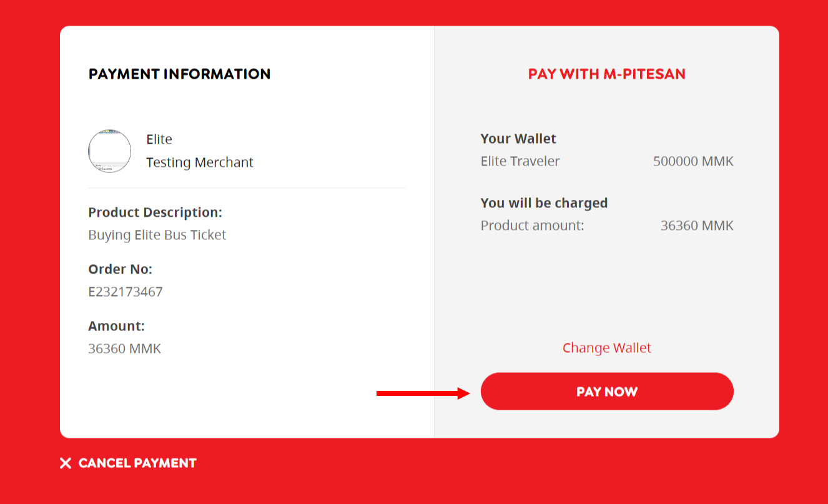828x504 pixels.
Task: Click the Your Wallet label
Action: [518, 139]
